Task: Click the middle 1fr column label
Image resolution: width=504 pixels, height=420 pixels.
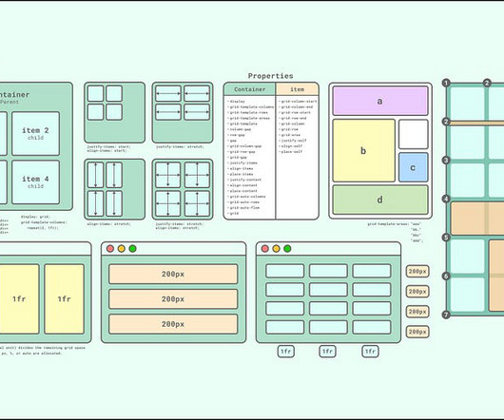Action: [327, 352]
